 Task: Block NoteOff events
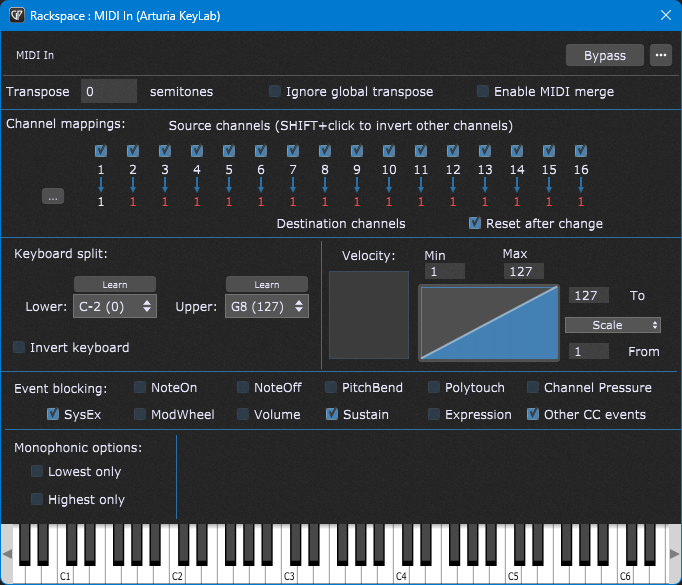coord(243,387)
